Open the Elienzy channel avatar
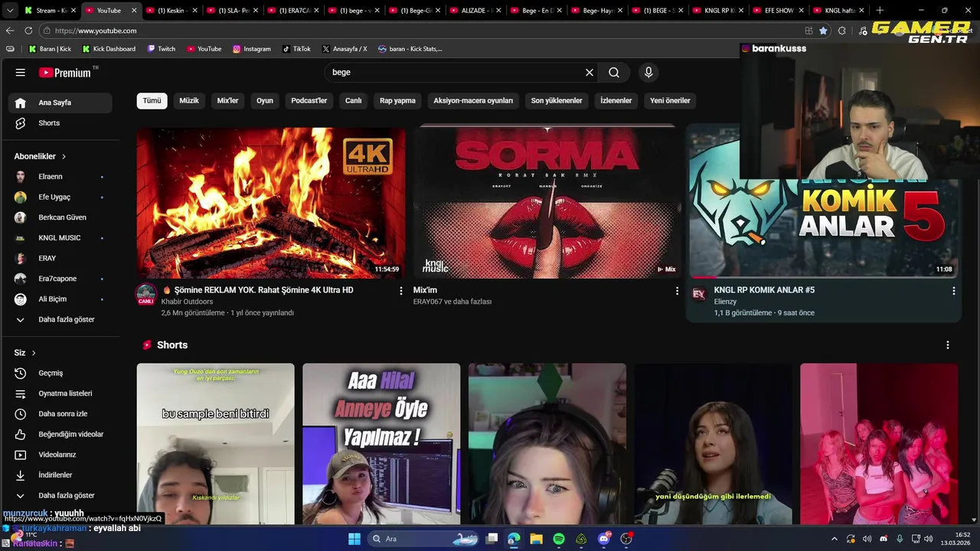This screenshot has width=980, height=551. [699, 294]
